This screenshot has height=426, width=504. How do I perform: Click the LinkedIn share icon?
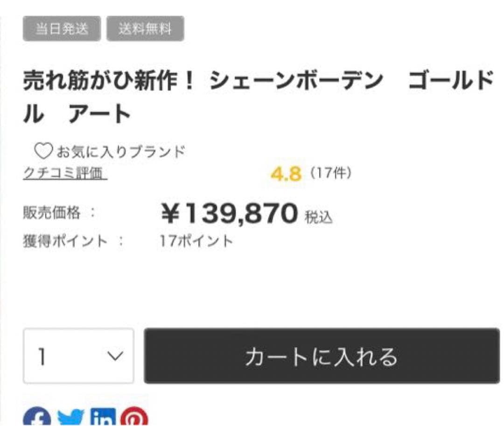pos(103,417)
